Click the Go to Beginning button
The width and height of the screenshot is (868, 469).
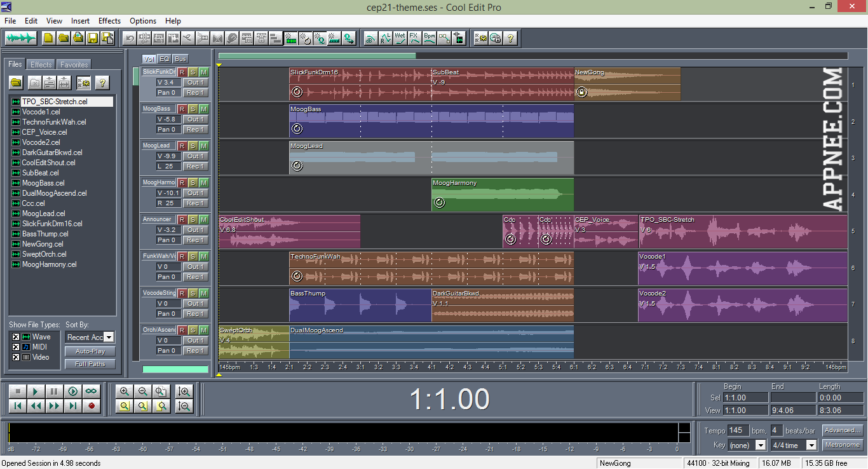(18, 405)
